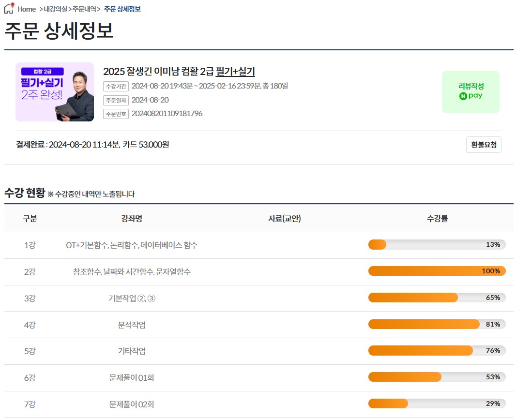Open 내강의실 breadcrumb link
Viewport: 532px width, 418px height.
(x=56, y=9)
